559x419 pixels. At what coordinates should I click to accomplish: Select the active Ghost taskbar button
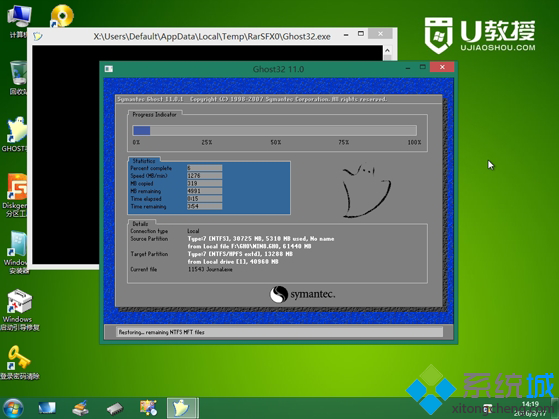(x=182, y=408)
